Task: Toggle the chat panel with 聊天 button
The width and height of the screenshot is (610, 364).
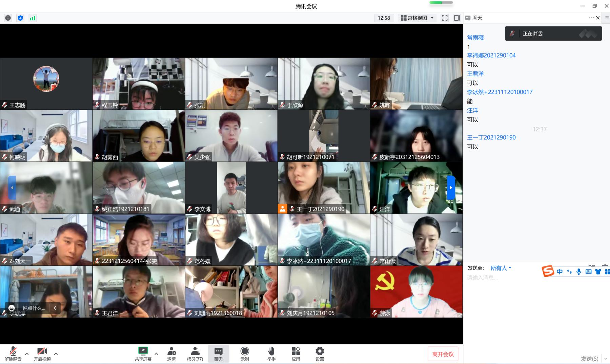Action: pyautogui.click(x=219, y=354)
